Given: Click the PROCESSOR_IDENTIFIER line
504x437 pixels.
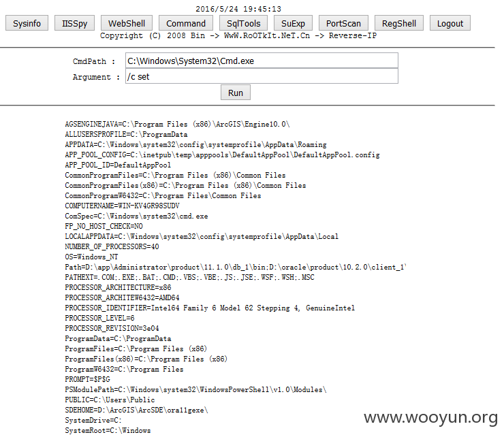Looking at the screenshot, I should pyautogui.click(x=210, y=308).
